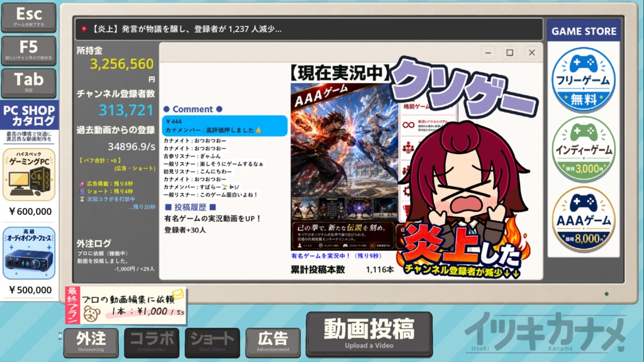Open the フリーゲーム 無料 store badge
Image resolution: width=644 pixels, height=362 pixels.
[x=583, y=80]
